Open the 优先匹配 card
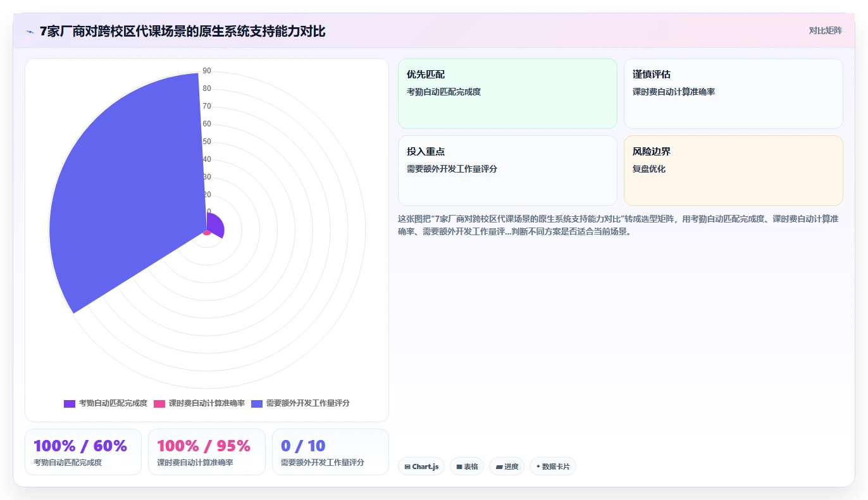 click(x=507, y=94)
